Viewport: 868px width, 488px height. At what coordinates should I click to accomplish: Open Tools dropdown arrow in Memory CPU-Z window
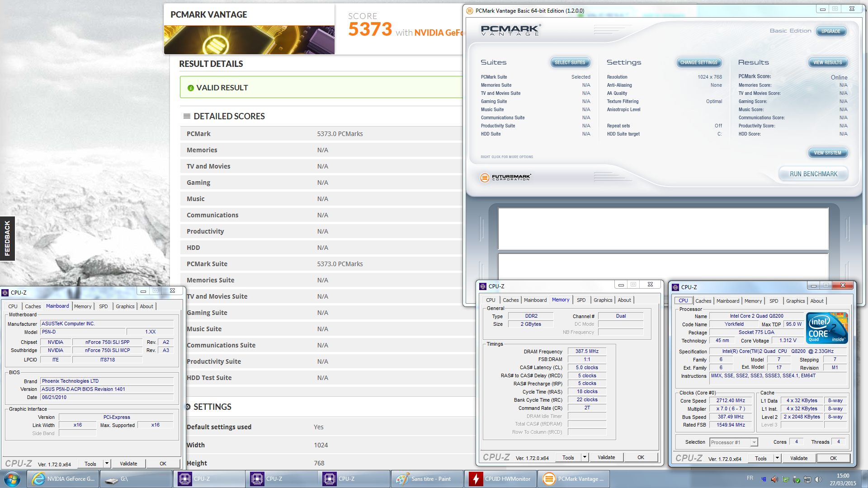click(x=585, y=457)
